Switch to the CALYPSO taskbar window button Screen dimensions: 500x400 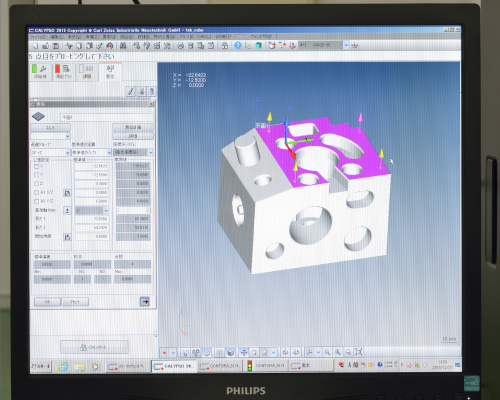point(174,366)
